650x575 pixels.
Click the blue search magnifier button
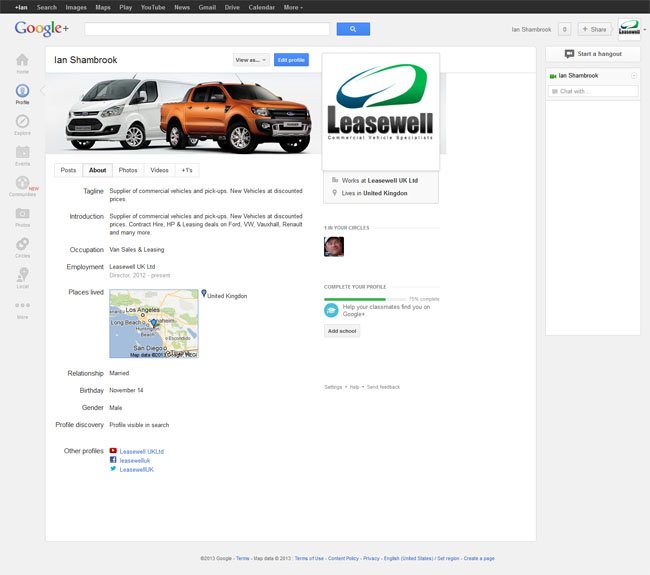353,29
